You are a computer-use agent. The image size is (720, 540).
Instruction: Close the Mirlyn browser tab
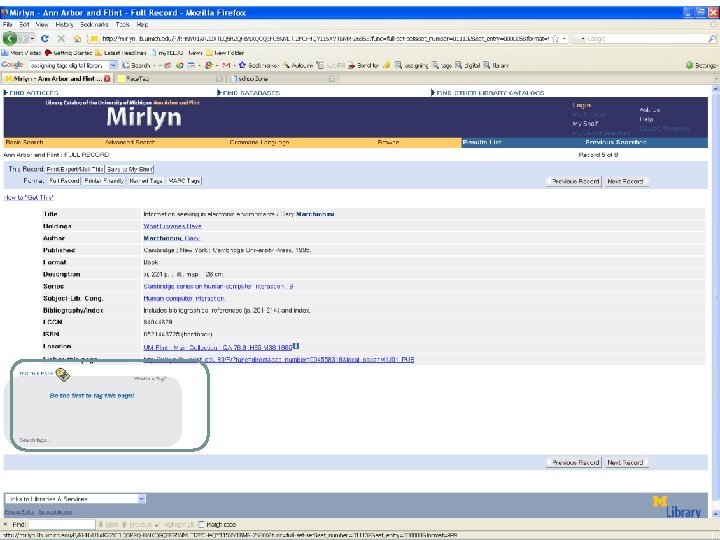click(107, 77)
